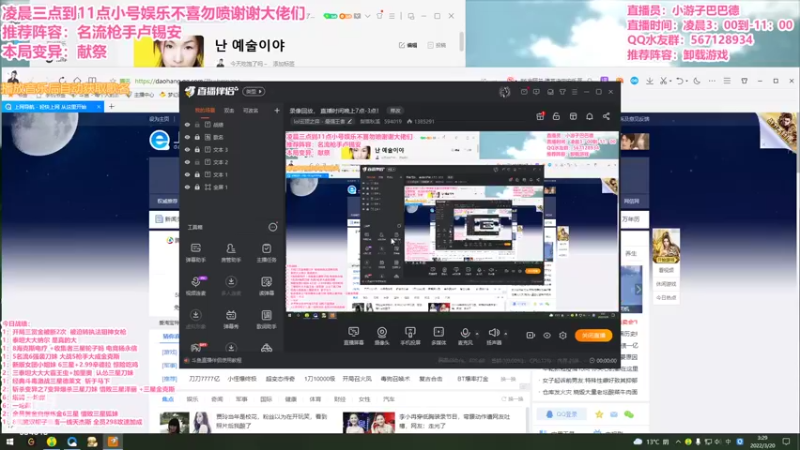This screenshot has width=800, height=450.
Task: Click the 编辑 button in the top window
Action: tap(408, 45)
